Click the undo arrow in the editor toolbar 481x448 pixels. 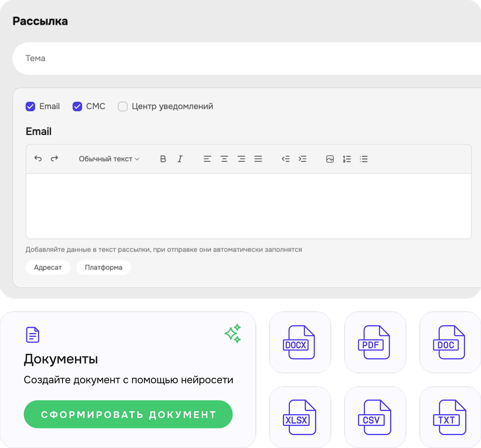[x=38, y=159]
